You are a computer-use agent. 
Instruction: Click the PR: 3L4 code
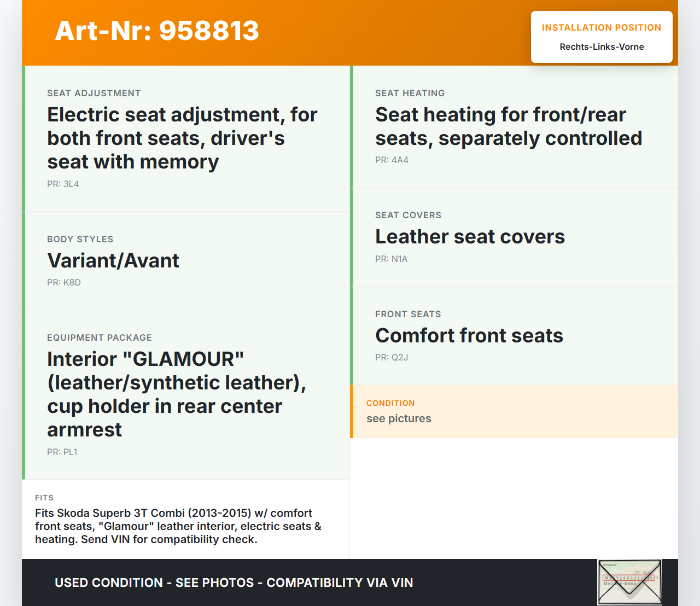coord(63,184)
